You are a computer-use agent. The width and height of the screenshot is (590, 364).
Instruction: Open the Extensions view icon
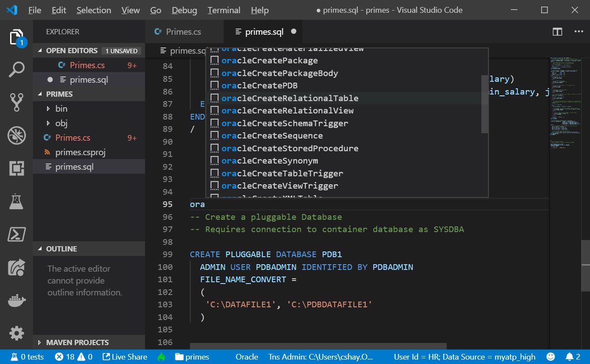pos(16,168)
